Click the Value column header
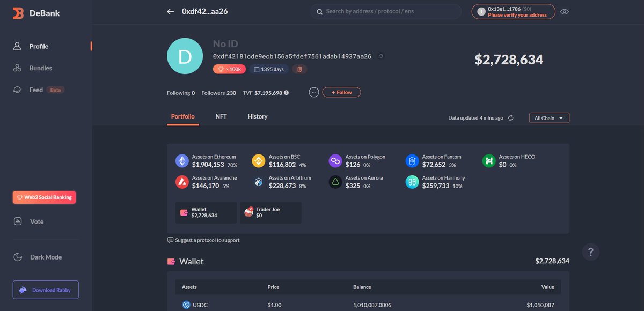Image resolution: width=644 pixels, height=311 pixels. tap(547, 287)
